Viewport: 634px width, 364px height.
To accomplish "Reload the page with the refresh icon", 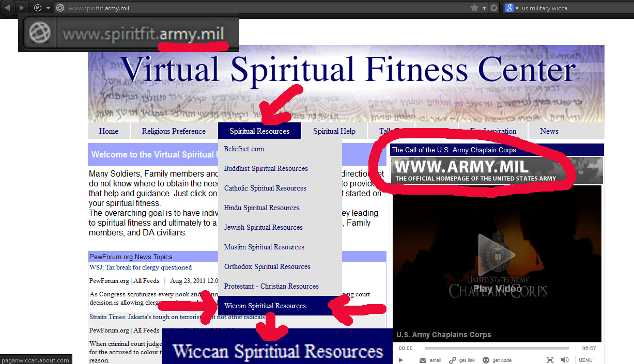I will (494, 8).
